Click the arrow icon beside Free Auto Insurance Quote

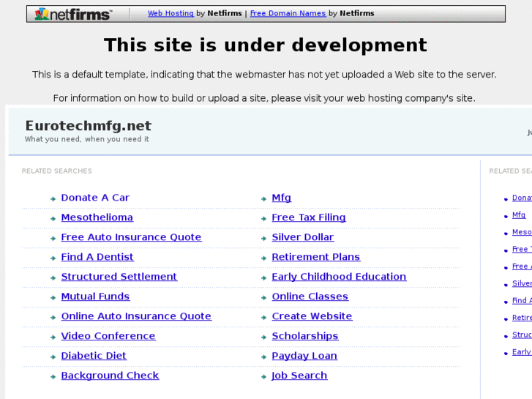tap(53, 239)
